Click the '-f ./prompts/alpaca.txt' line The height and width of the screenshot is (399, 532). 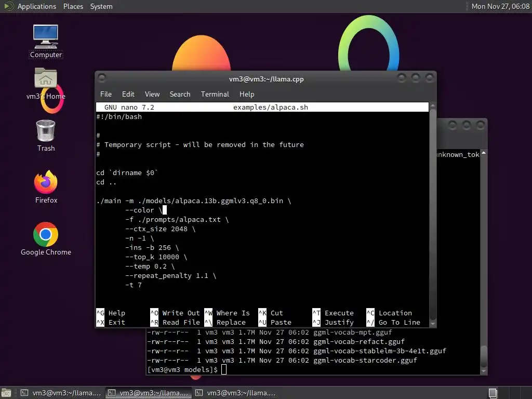[x=177, y=220]
